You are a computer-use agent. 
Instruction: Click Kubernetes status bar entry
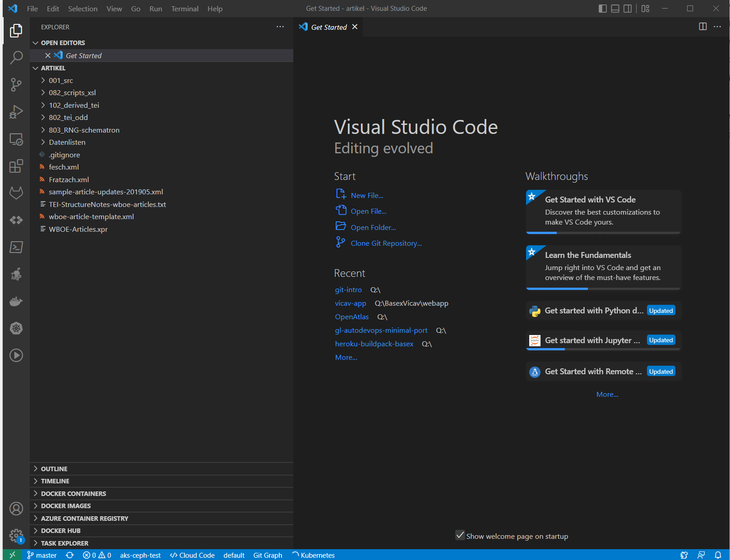[313, 555]
